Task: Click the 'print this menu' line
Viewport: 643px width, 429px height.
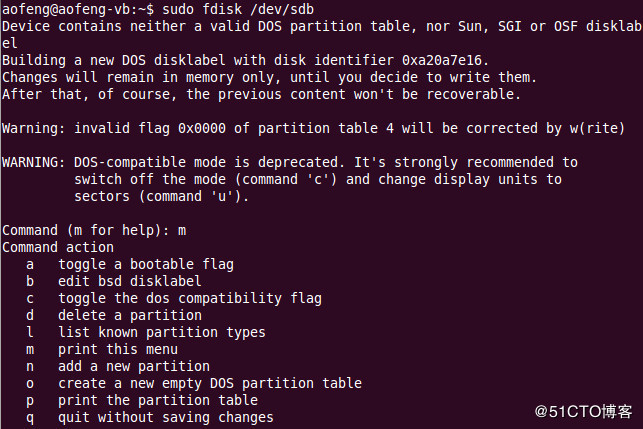Action: (x=117, y=349)
